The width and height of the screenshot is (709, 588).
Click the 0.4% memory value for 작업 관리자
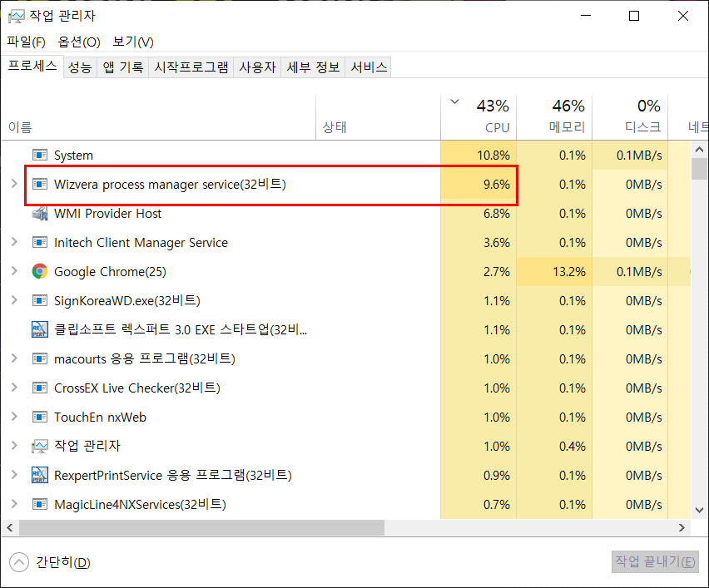click(572, 447)
